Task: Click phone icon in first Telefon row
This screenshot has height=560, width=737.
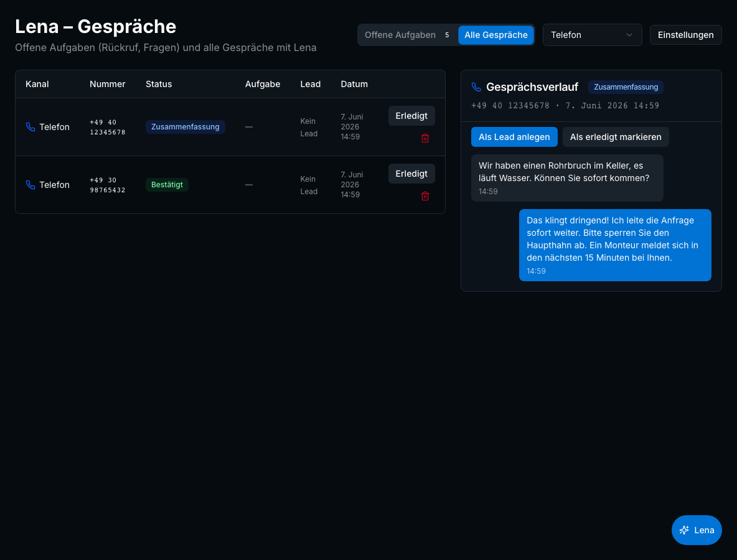Action: pos(31,127)
